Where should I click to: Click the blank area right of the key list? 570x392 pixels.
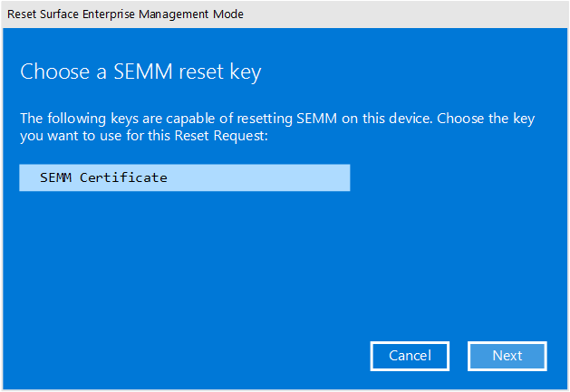point(453,177)
